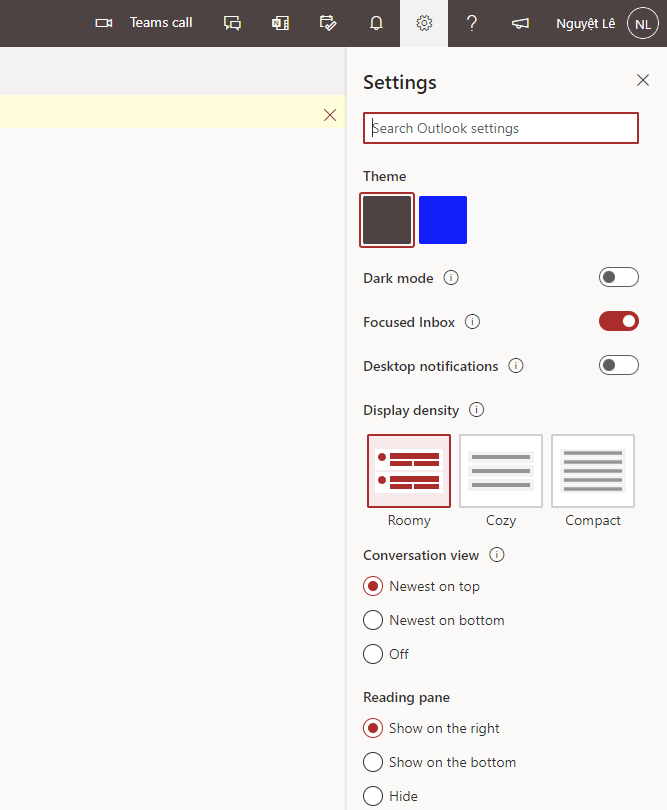
Task: Dismiss the yellow notification banner
Action: 330,115
